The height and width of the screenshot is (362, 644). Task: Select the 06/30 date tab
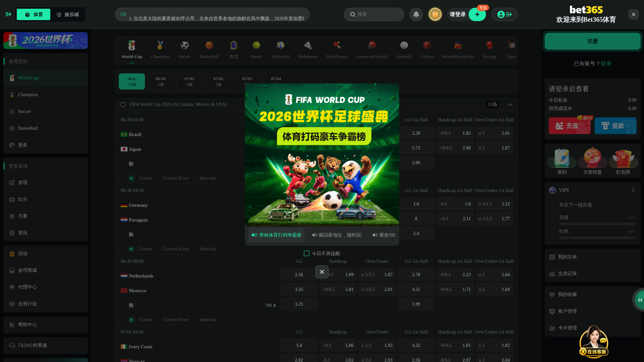coord(161,81)
